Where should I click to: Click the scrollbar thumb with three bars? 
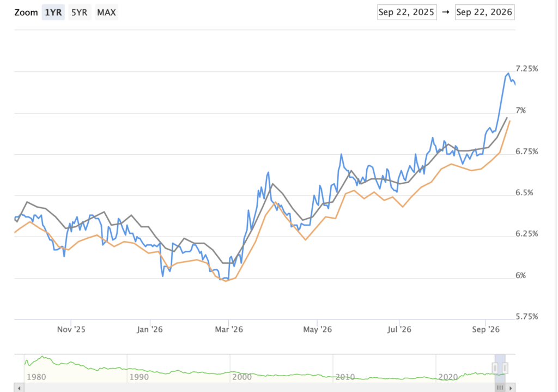pyautogui.click(x=500, y=388)
